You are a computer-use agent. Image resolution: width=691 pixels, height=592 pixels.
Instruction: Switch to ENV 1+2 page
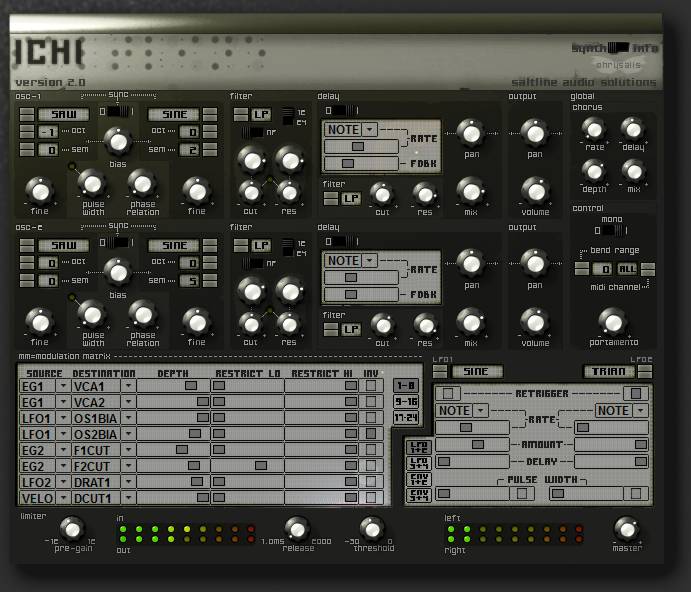point(418,479)
